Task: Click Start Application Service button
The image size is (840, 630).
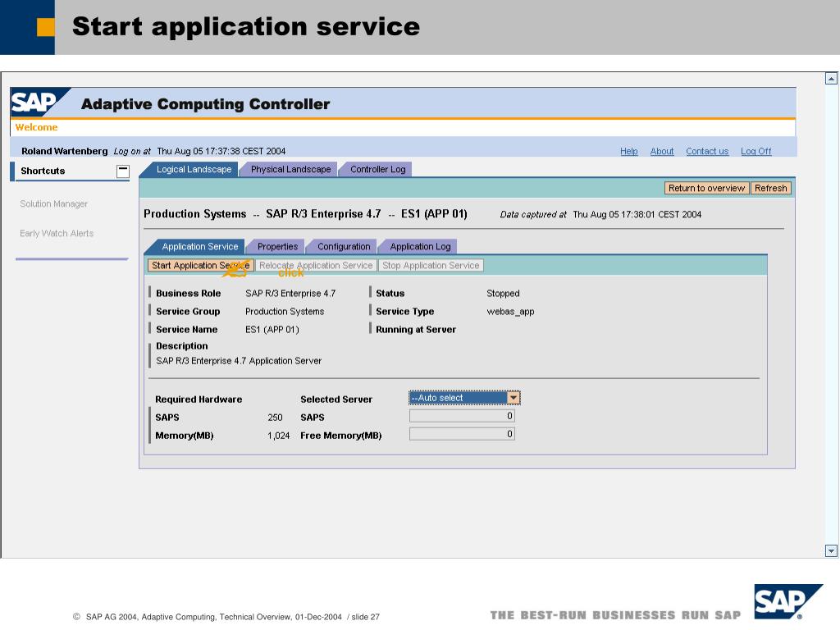Action: pyautogui.click(x=200, y=265)
